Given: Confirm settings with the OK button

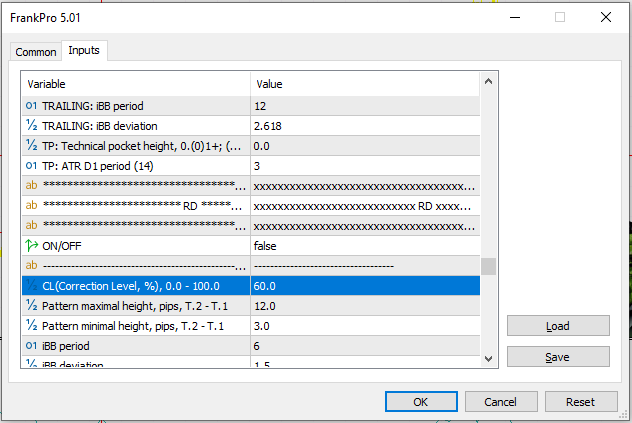Looking at the screenshot, I should 421,401.
